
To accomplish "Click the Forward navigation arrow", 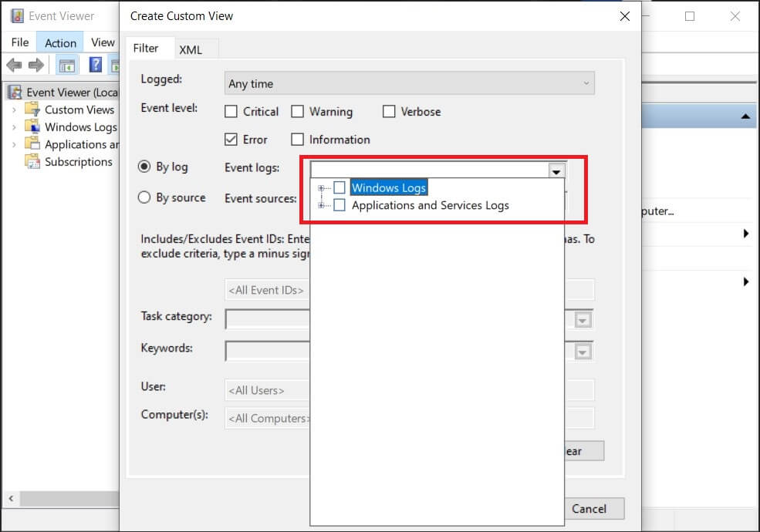I will pyautogui.click(x=35, y=65).
